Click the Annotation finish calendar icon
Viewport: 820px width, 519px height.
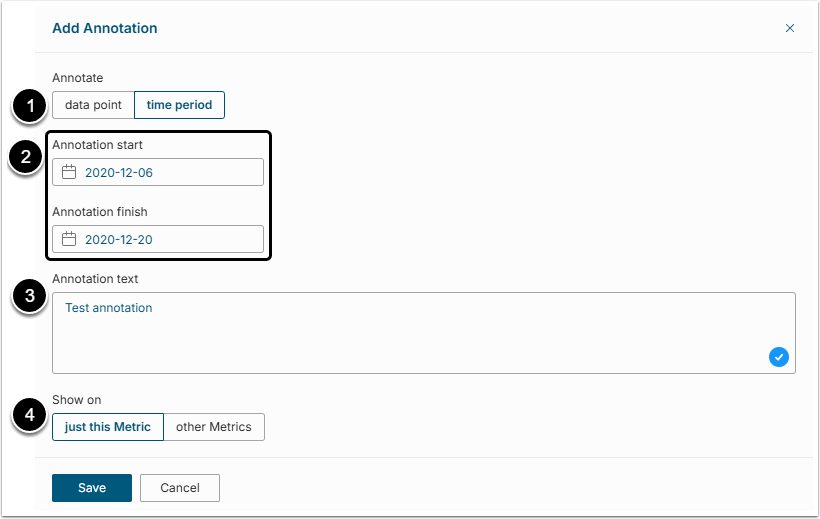69,239
